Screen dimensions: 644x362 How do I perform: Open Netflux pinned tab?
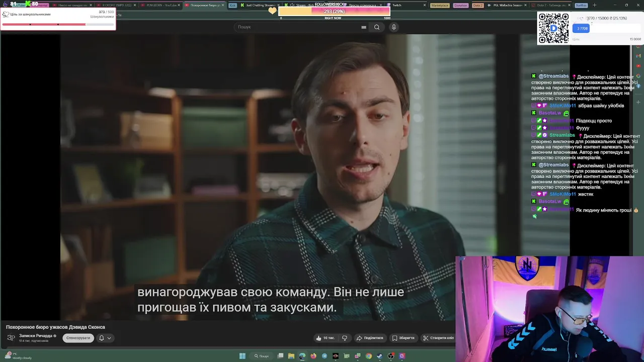coord(581,5)
